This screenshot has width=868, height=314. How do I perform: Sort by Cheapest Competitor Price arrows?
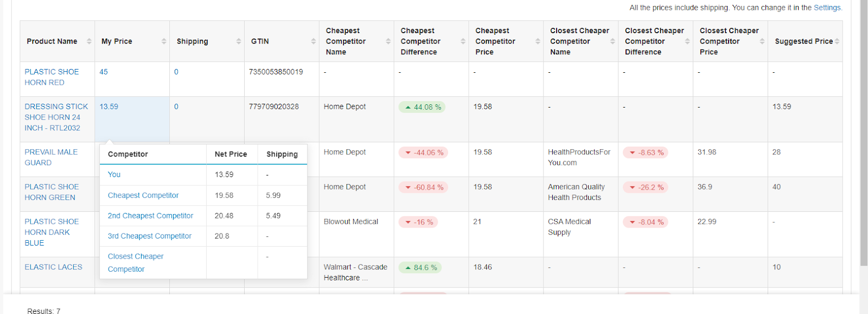tap(538, 41)
